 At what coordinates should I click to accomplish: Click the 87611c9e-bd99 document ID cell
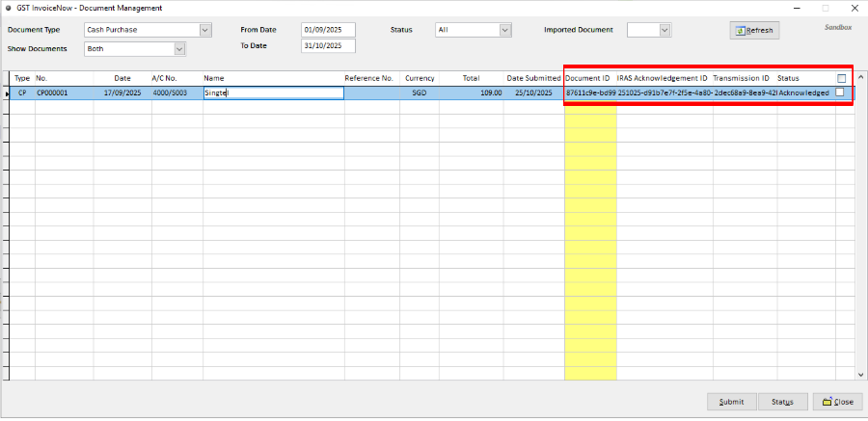pos(590,92)
